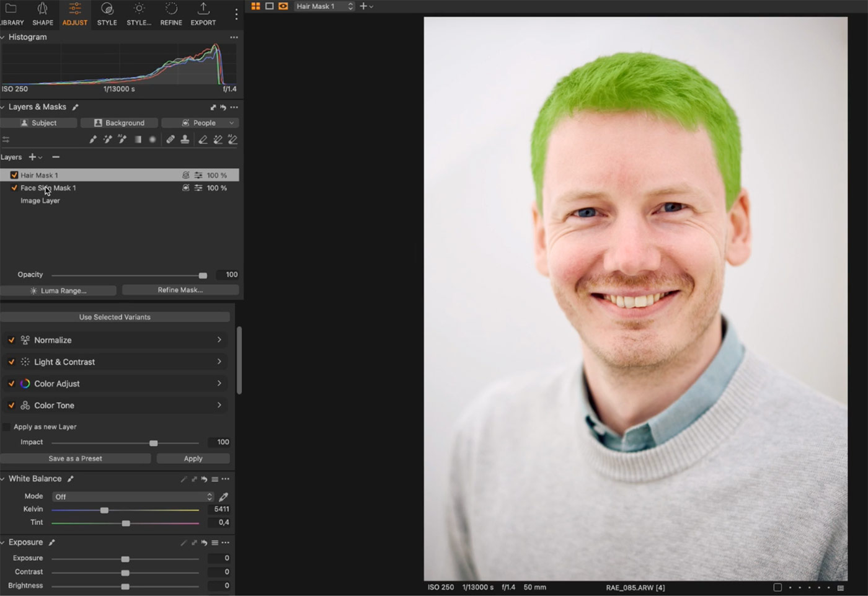Select the Magic Brush tool
Screen dimensions: 868x596
click(x=108, y=140)
